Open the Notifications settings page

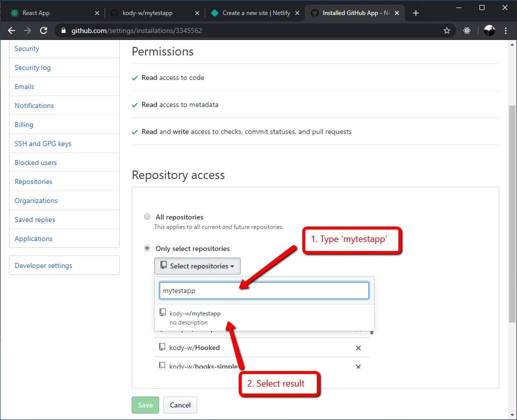(x=34, y=105)
